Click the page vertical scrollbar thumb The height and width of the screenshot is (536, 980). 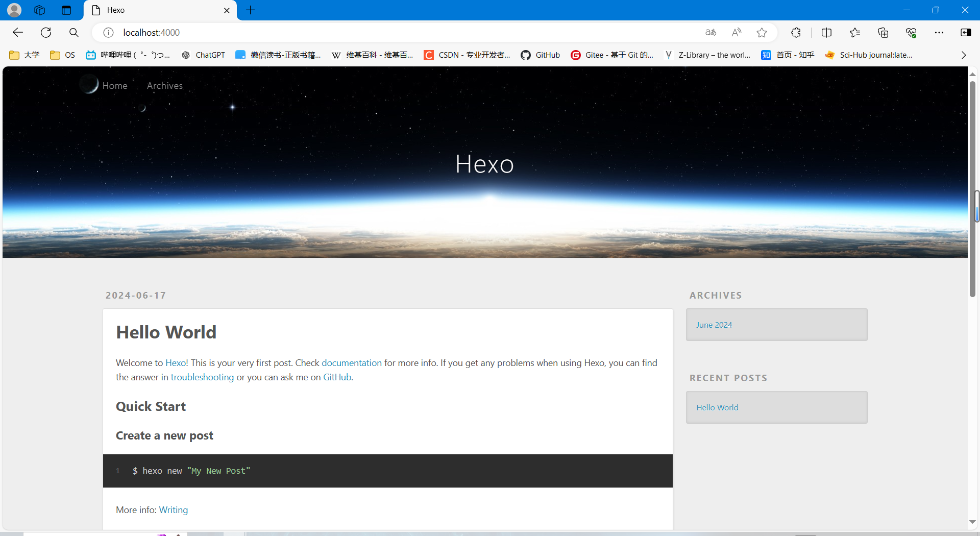(x=972, y=189)
